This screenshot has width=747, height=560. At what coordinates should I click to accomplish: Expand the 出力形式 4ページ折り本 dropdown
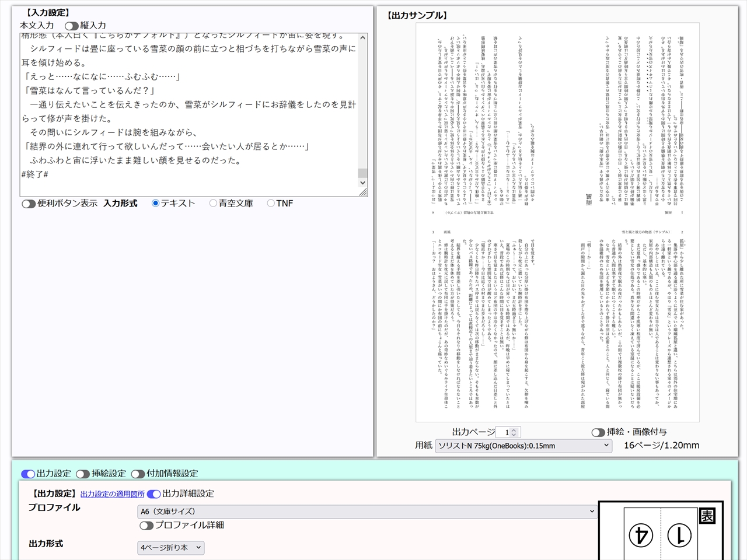(171, 548)
